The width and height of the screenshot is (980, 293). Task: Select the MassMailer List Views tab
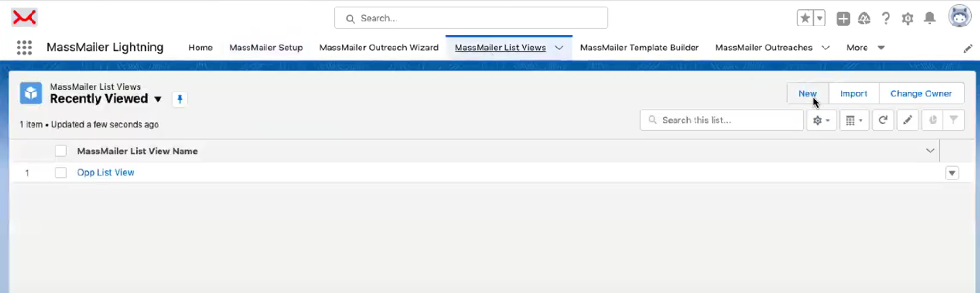(x=500, y=48)
